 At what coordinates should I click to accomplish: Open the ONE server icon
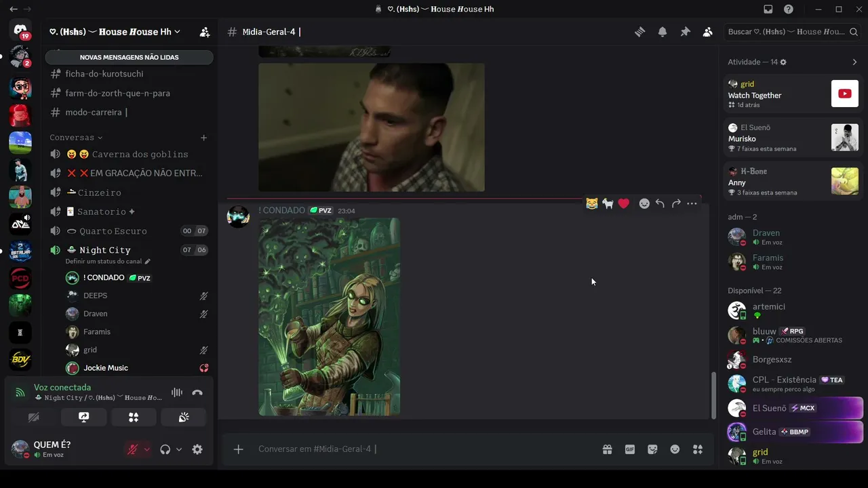click(20, 224)
